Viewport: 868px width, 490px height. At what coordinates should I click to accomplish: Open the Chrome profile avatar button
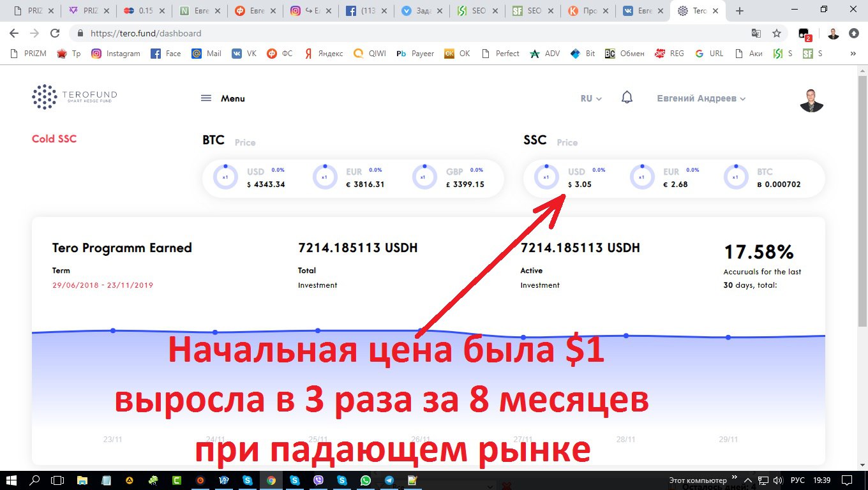point(834,33)
